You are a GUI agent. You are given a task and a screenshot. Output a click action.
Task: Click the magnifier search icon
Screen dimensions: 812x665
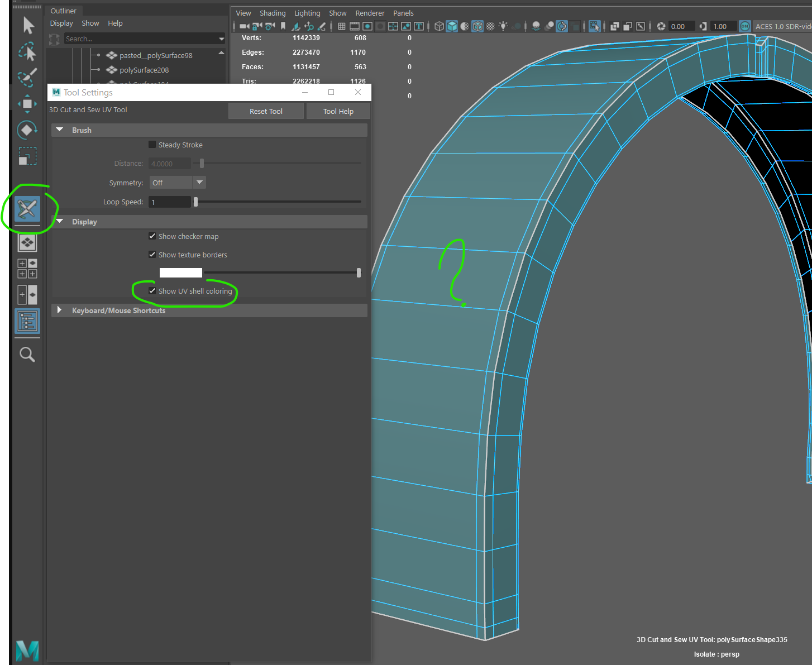[27, 355]
